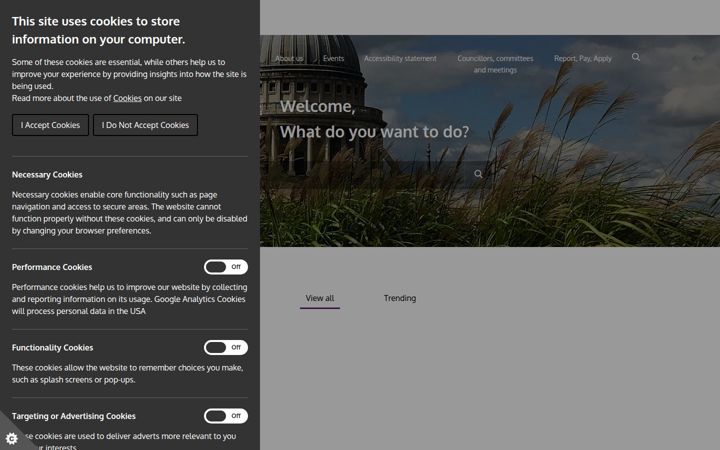
Task: Click the 'Welcome,' heading text
Action: [317, 107]
